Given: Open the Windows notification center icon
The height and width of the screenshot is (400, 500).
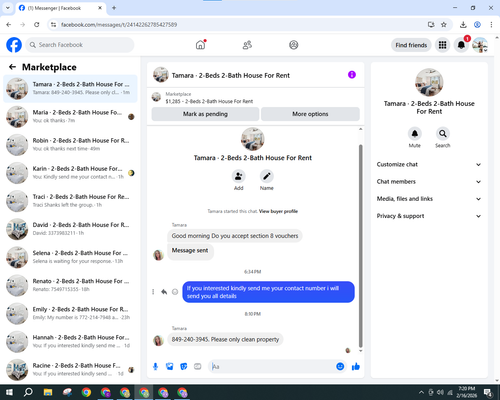Looking at the screenshot, I should tap(489, 392).
